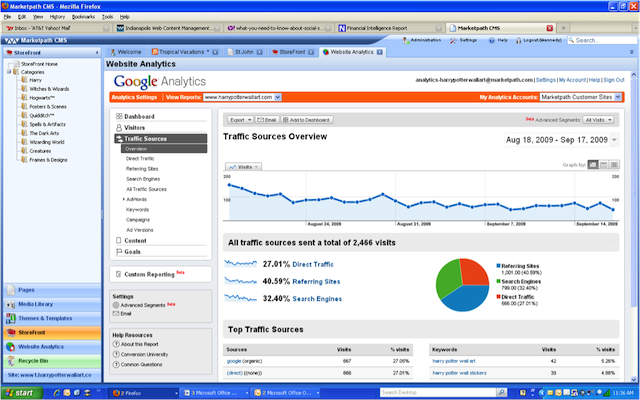Image resolution: width=640 pixels, height=400 pixels.
Task: Open Advanced Segments settings
Action: 143,305
